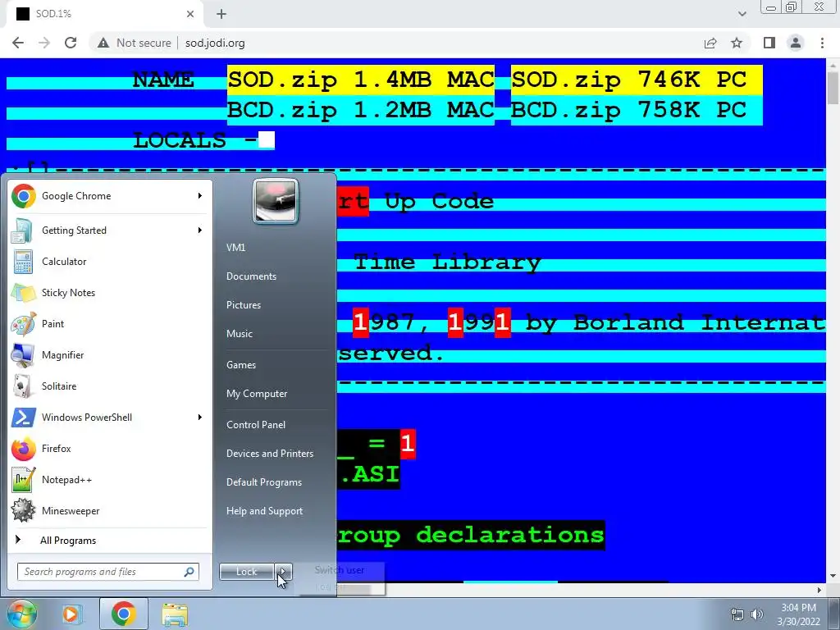Viewport: 840px width, 630px height.
Task: Select the SOD.1% browser tab
Action: [x=104, y=14]
